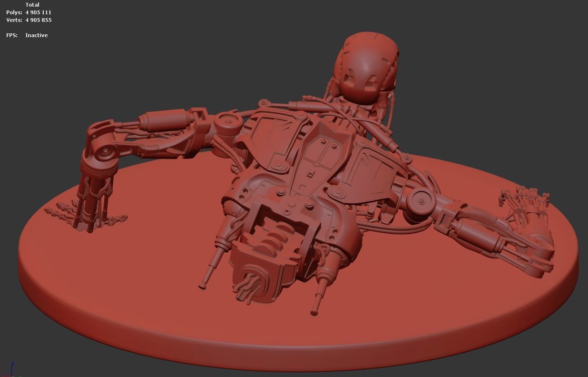Click the 'FPS:' label in viewport statistics
This screenshot has height=377, width=588.
coord(12,35)
